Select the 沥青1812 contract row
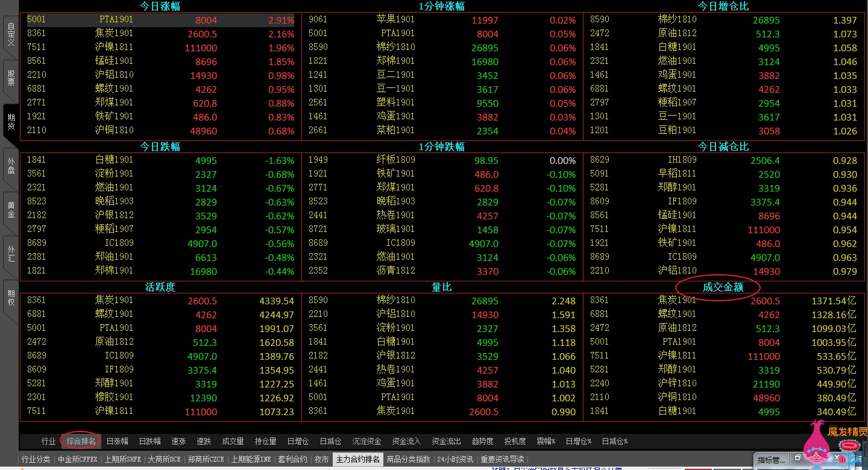The width and height of the screenshot is (868, 470). click(x=442, y=271)
